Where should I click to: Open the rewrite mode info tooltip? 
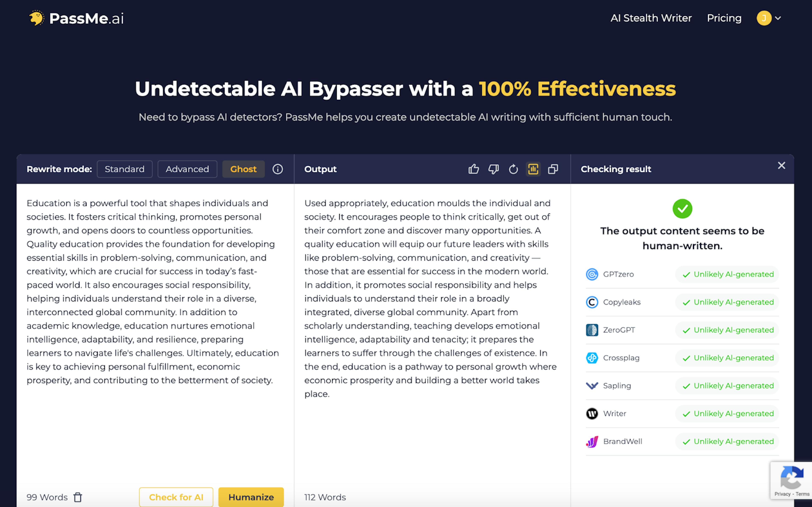click(278, 169)
